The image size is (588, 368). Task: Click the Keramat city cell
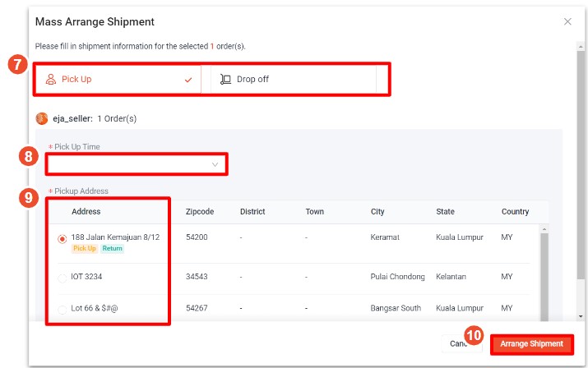[385, 237]
